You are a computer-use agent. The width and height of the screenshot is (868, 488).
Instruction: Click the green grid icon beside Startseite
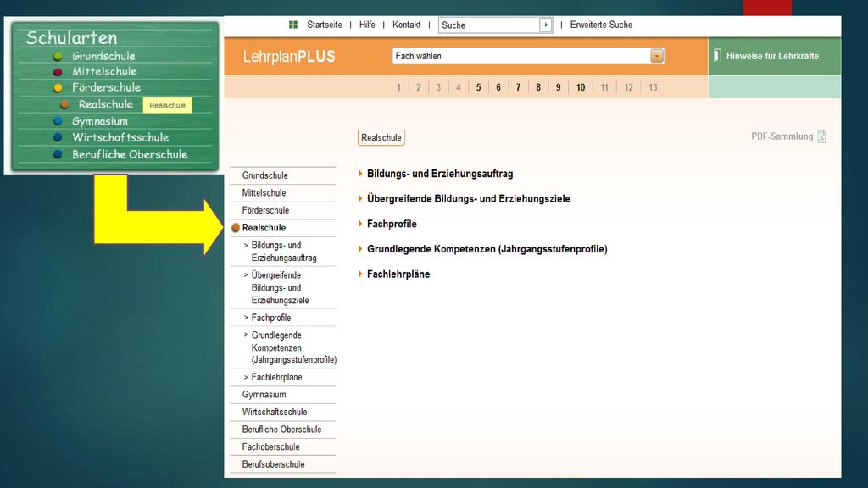pos(293,25)
